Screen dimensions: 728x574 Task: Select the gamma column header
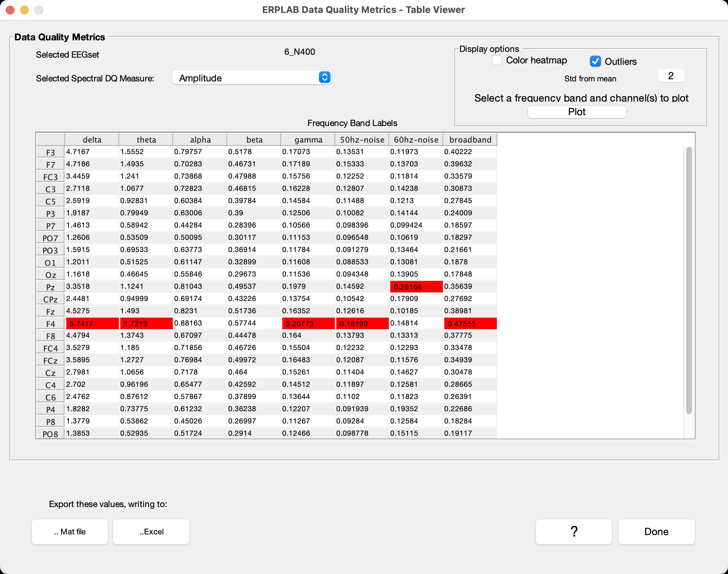point(308,140)
